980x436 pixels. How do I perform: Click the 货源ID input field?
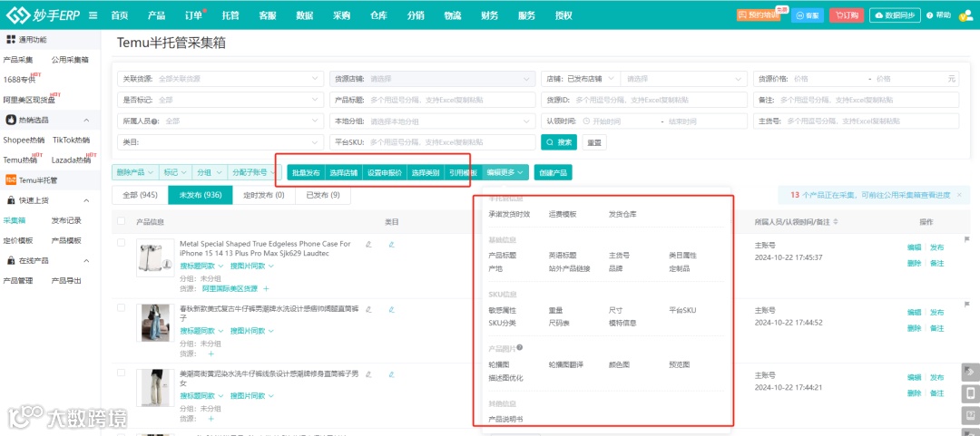[643, 100]
